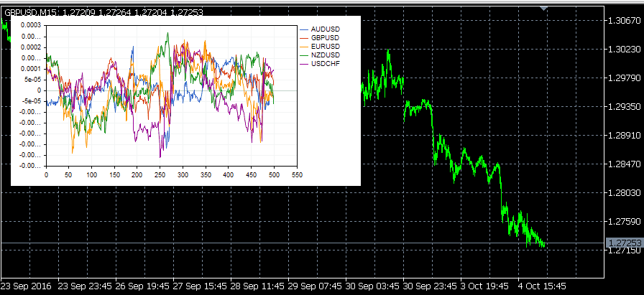The width and height of the screenshot is (644, 295).
Task: Click the 3 Oct 19:45 time label
Action: (484, 286)
